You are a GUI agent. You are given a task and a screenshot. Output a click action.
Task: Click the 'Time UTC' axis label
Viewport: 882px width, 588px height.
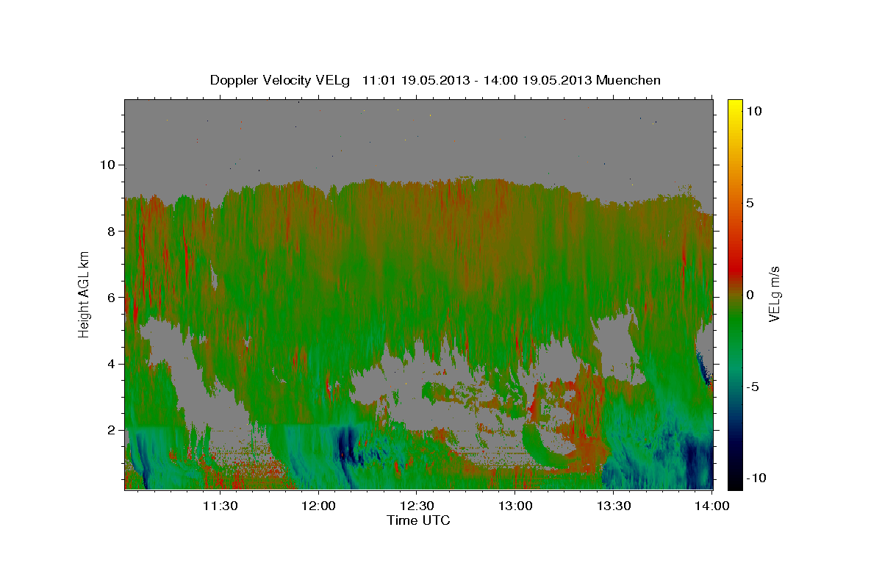click(x=418, y=520)
